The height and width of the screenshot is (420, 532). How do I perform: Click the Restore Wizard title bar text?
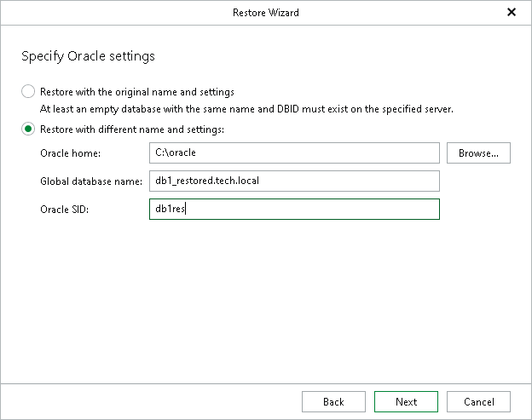pos(266,13)
